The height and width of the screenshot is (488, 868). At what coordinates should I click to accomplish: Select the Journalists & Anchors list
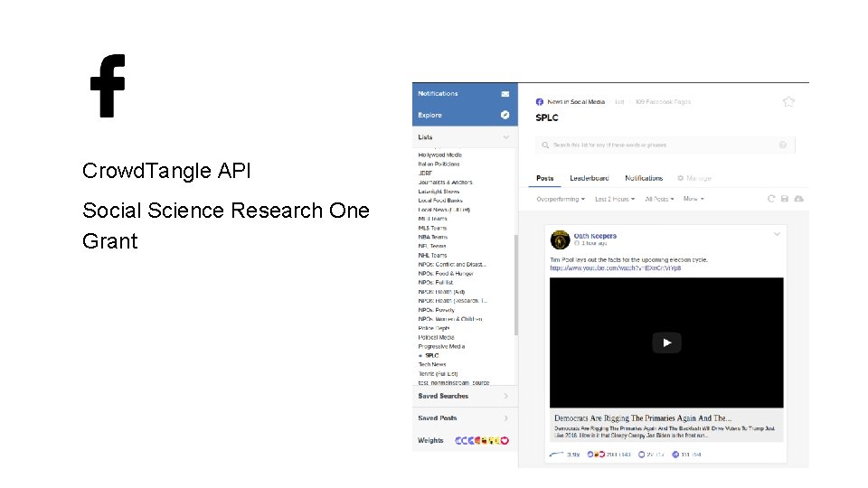click(445, 182)
